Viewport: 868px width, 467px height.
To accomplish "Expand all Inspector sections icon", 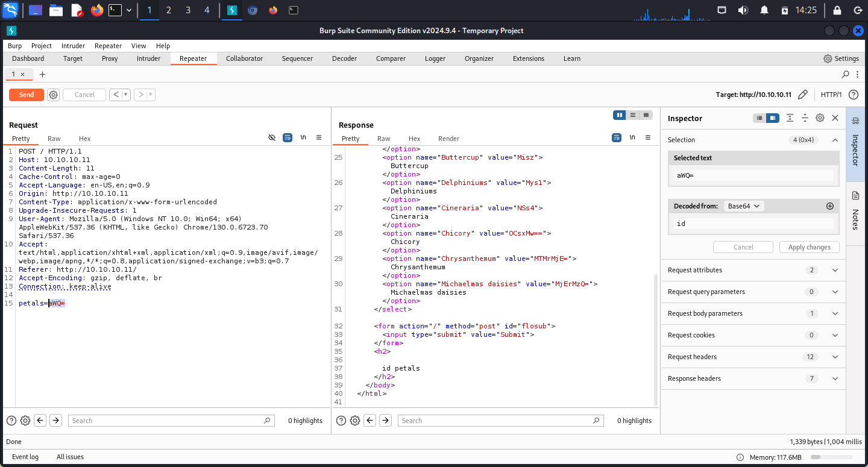I will tap(790, 118).
